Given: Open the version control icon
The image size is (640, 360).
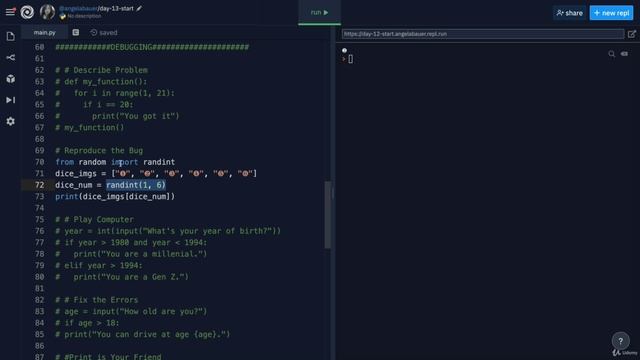Looking at the screenshot, I should click(11, 58).
